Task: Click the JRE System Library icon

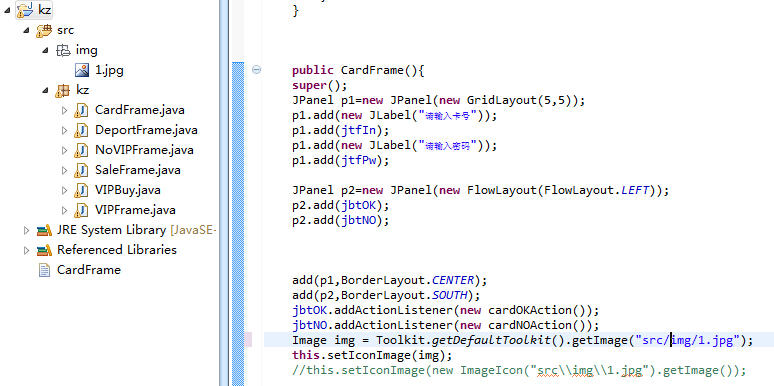Action: pos(44,230)
